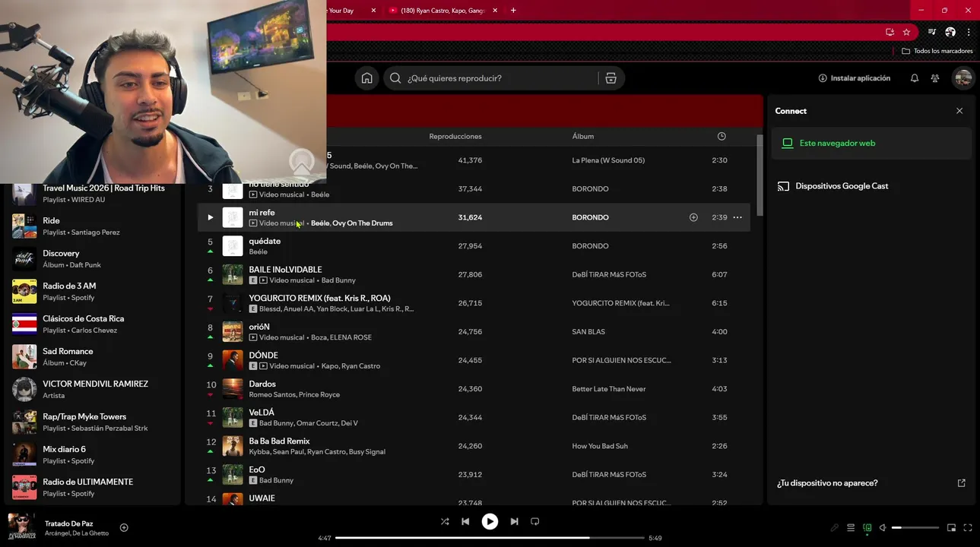
Task: Open 'Sad Romance' album by CKay
Action: coord(93,356)
